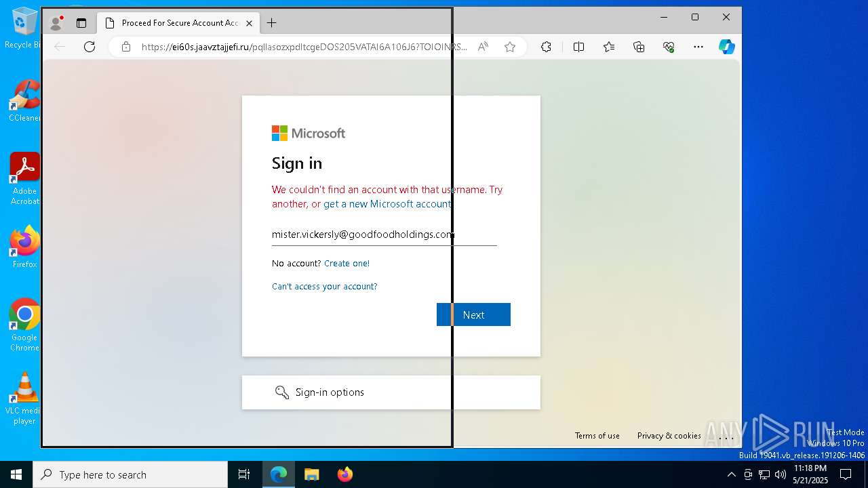Image resolution: width=868 pixels, height=488 pixels.
Task: Add this page to favorites star
Action: click(x=510, y=47)
